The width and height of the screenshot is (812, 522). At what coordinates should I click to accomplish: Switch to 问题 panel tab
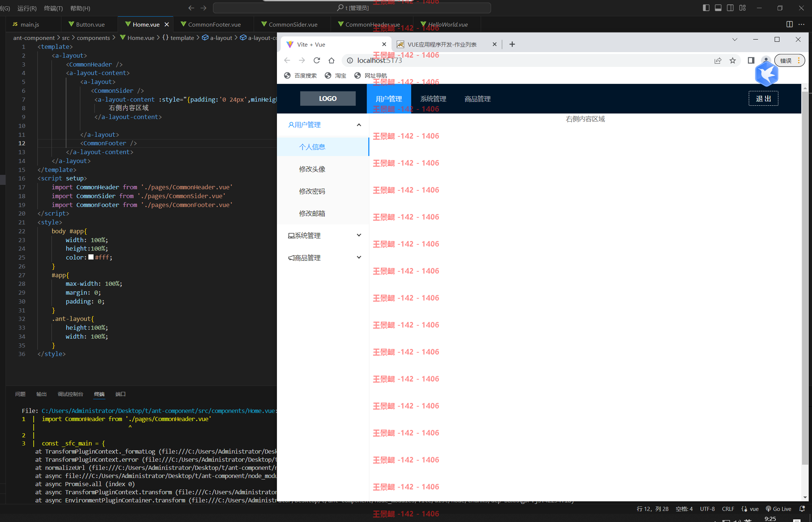pyautogui.click(x=20, y=394)
